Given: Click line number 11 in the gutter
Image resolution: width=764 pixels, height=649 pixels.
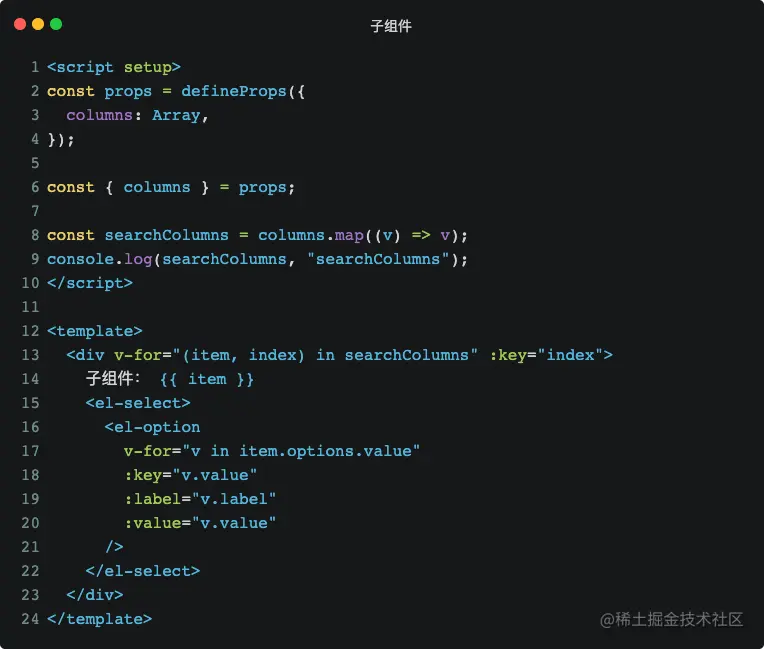Looking at the screenshot, I should 30,307.
